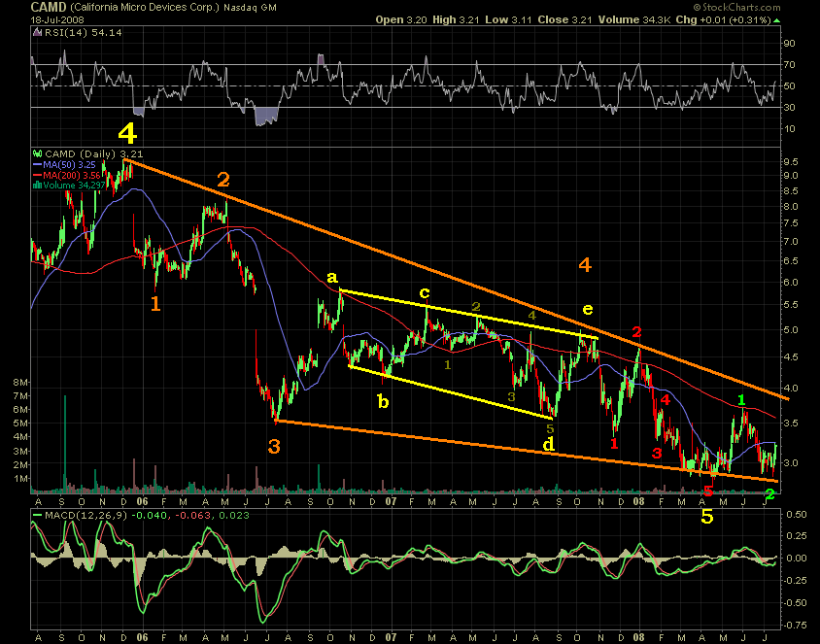Click the company name California Micro Devices Corp.
Image resolution: width=820 pixels, height=644 pixels.
click(145, 8)
